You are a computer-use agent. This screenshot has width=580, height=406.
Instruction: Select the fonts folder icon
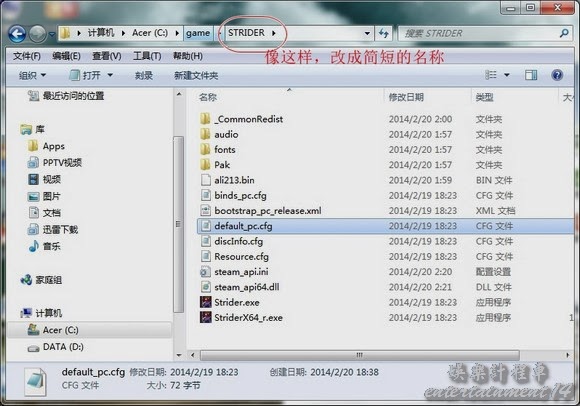coord(205,149)
